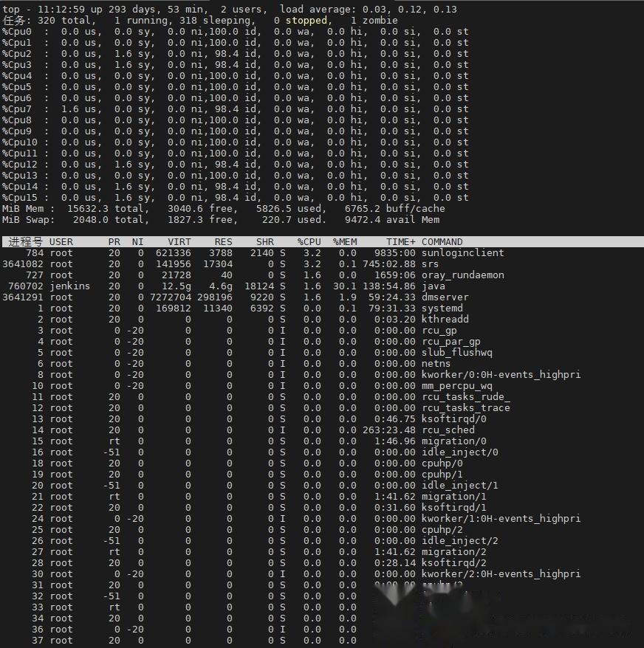
Task: Click the migration/0 command
Action: pos(453,441)
